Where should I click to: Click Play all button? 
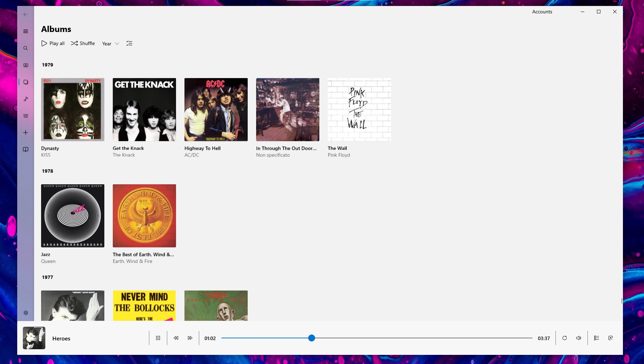(53, 43)
